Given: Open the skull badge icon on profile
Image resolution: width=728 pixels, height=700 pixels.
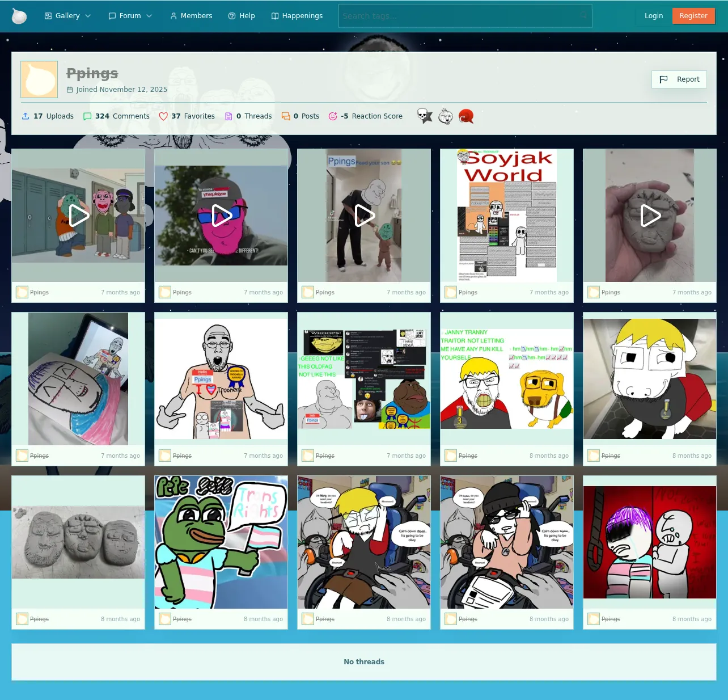Looking at the screenshot, I should tap(425, 116).
